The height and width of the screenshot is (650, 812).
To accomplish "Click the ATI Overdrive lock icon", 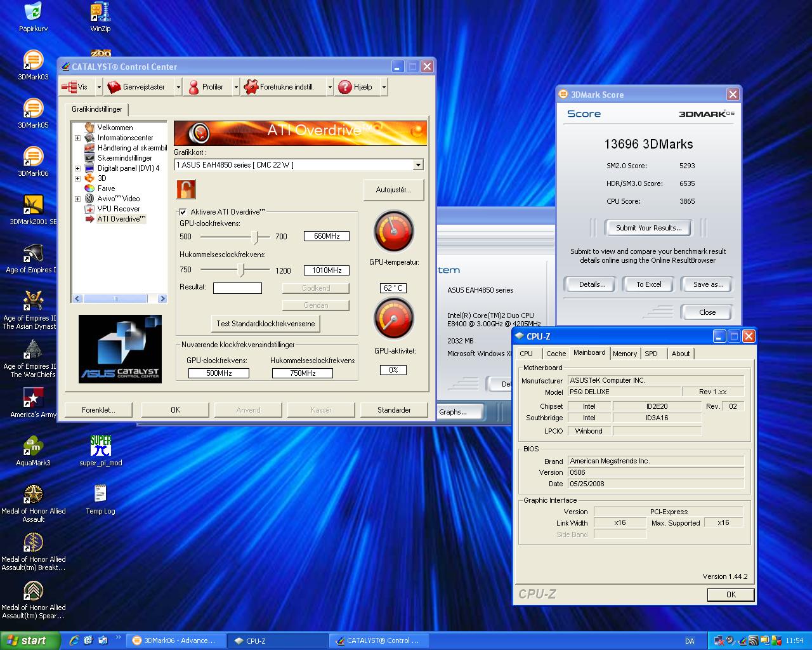I will pyautogui.click(x=186, y=189).
